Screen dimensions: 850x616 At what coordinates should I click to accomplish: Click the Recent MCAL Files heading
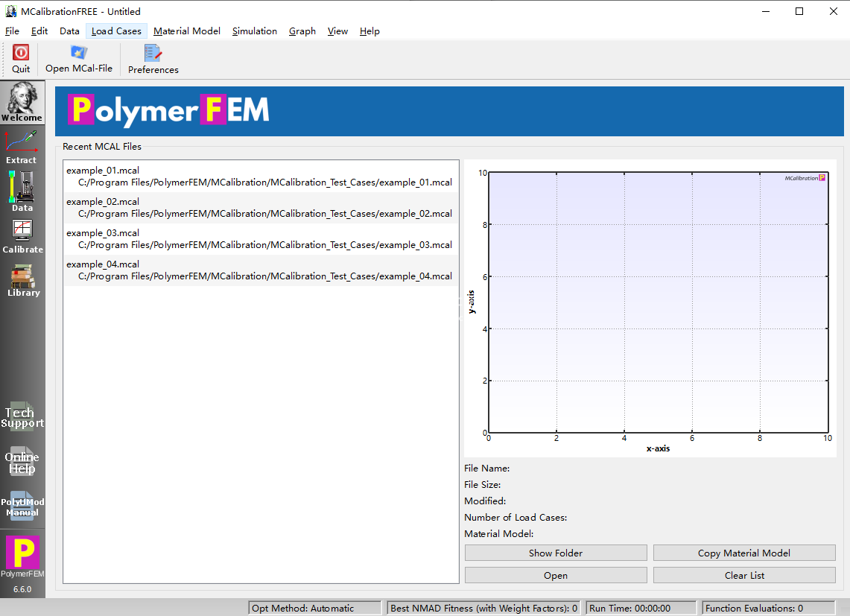(x=102, y=147)
